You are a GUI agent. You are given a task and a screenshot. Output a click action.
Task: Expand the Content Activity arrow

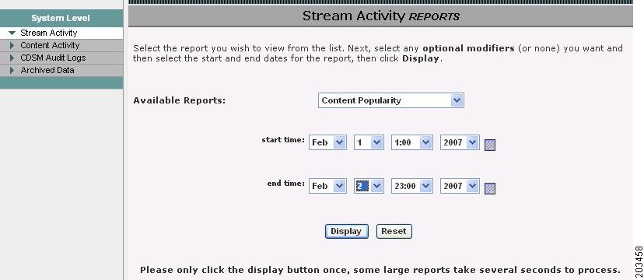[12, 45]
